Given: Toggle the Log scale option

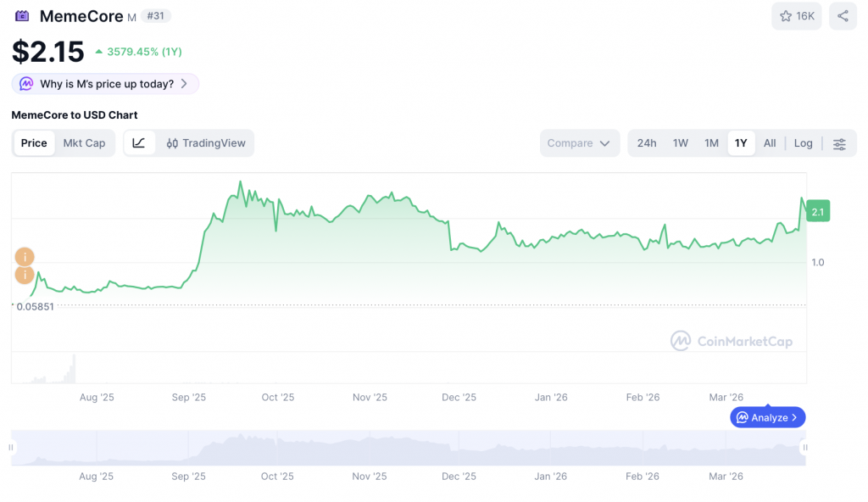Looking at the screenshot, I should click(803, 143).
